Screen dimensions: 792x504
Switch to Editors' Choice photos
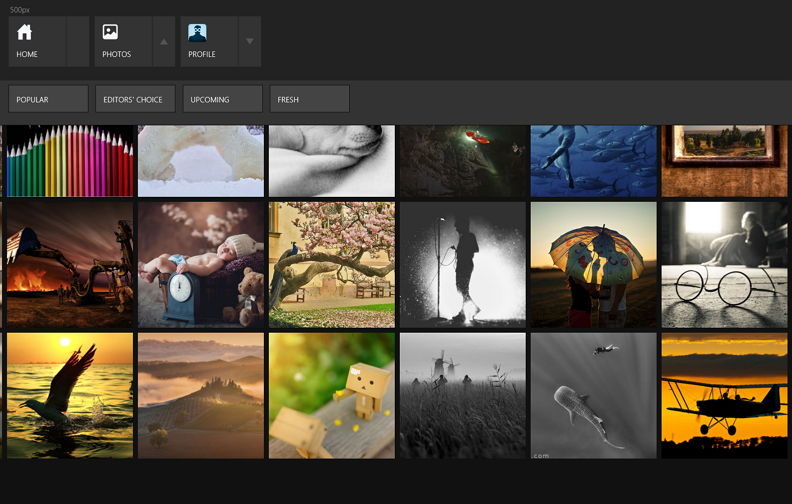coord(135,99)
